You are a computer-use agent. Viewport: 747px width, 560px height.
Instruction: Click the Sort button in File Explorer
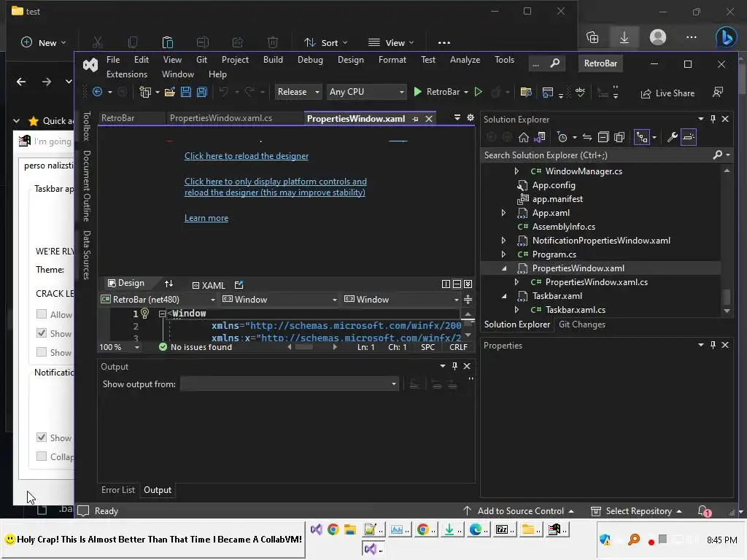326,43
